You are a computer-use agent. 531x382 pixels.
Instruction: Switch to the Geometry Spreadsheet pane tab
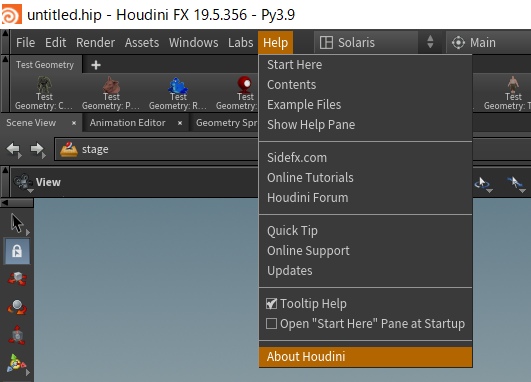pos(226,123)
